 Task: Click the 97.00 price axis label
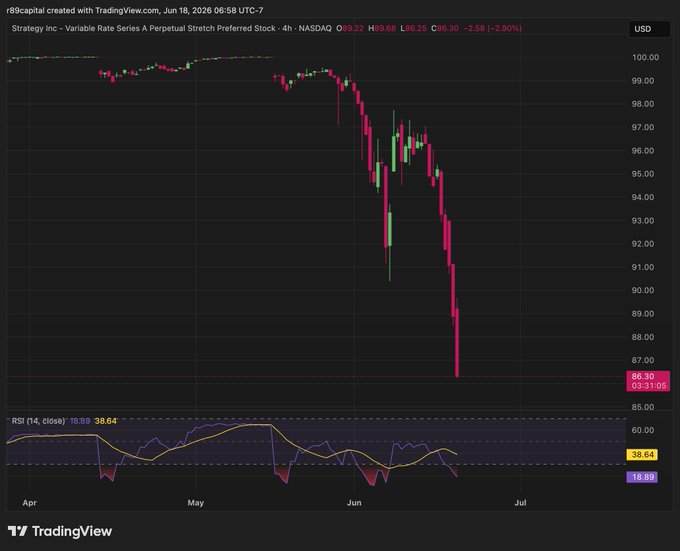coord(643,127)
